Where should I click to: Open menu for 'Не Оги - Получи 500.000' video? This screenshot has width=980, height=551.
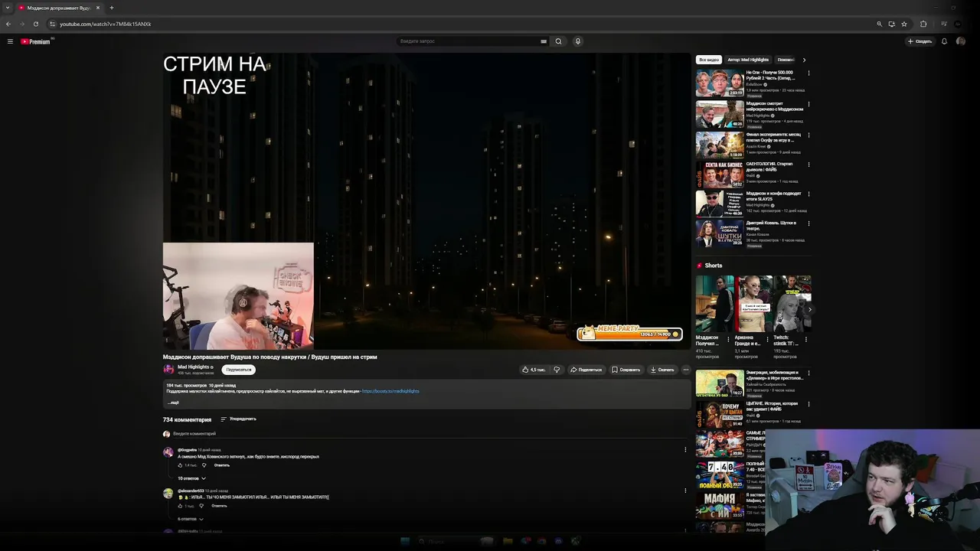pyautogui.click(x=808, y=73)
